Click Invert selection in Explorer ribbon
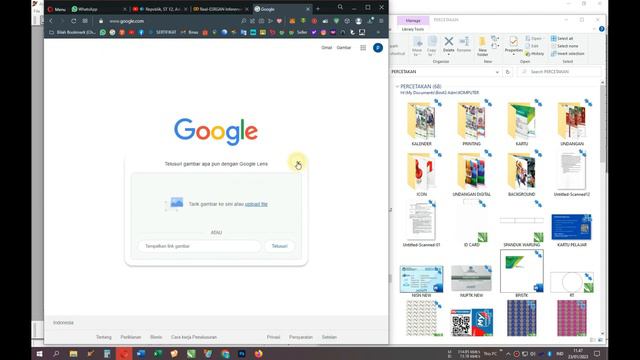 567,54
